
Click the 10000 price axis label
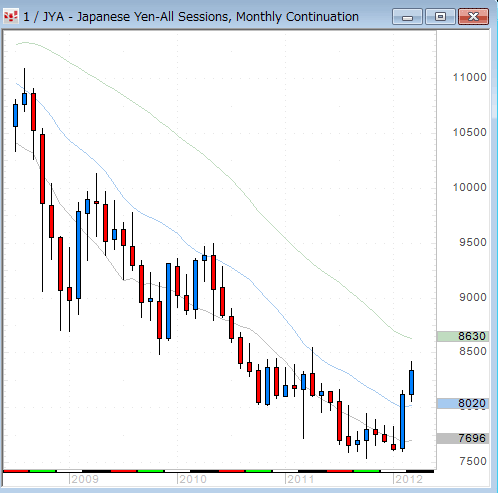click(469, 187)
